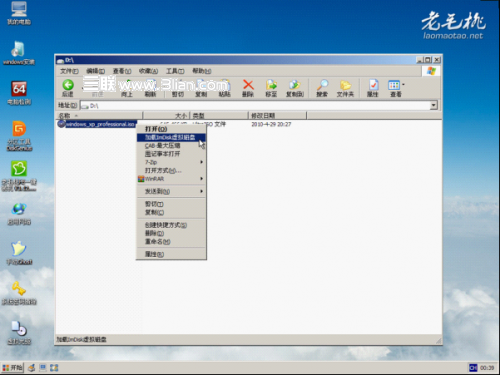Expand the 7-Zip submenu
Image resolution: width=500 pixels, height=375 pixels.
[x=171, y=162]
